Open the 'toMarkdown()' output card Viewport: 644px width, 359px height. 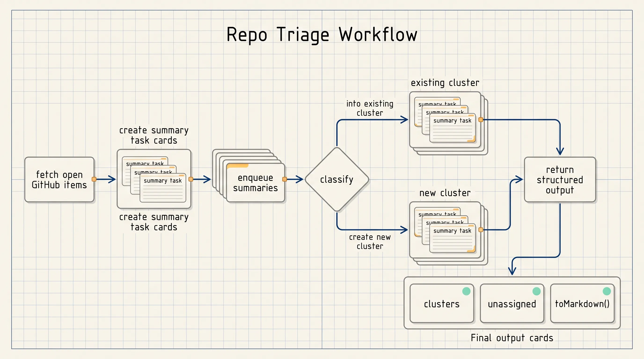pos(582,303)
